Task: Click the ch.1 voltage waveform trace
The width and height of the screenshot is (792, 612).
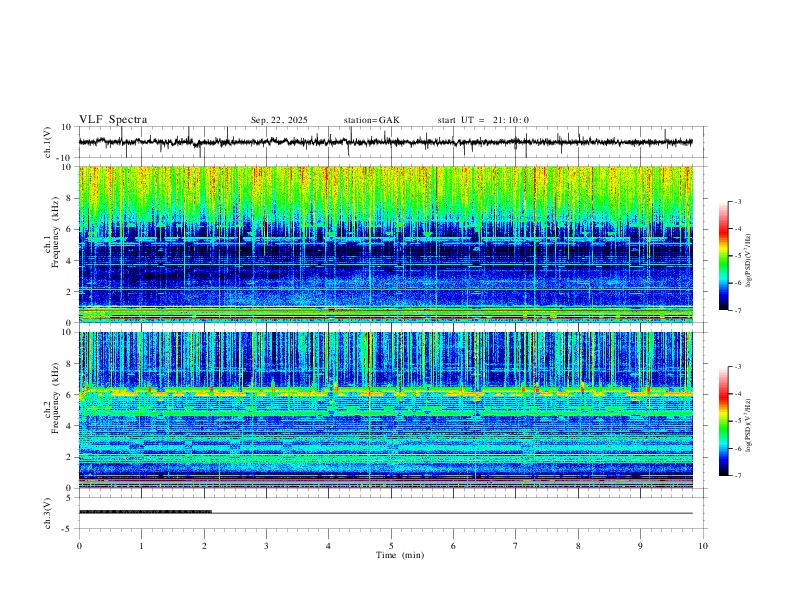Action: tap(385, 142)
